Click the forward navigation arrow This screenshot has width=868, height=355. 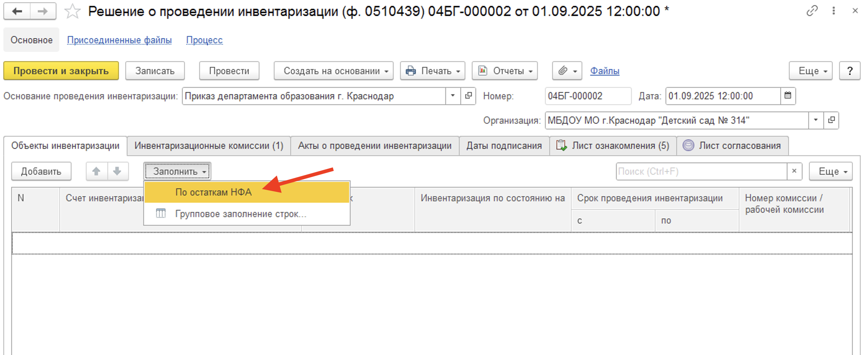[x=43, y=11]
